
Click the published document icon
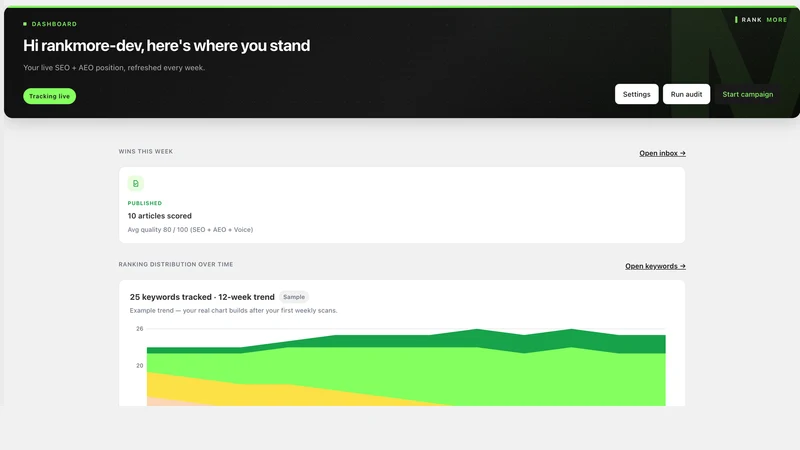click(136, 184)
